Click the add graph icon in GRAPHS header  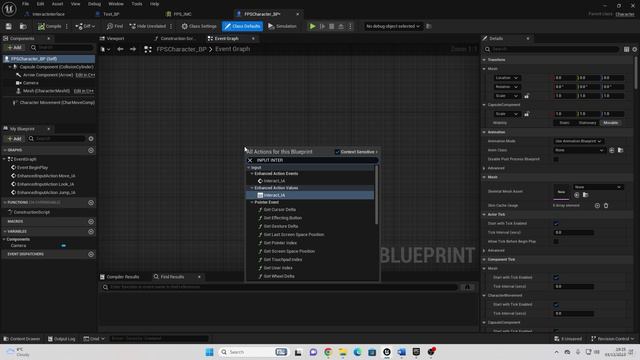click(91, 150)
